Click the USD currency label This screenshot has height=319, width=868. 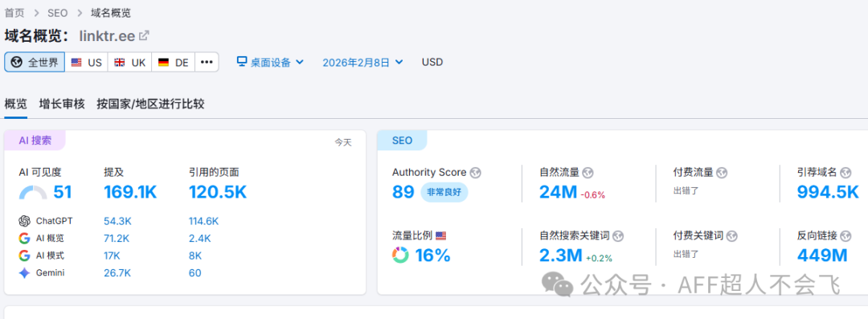(x=432, y=62)
